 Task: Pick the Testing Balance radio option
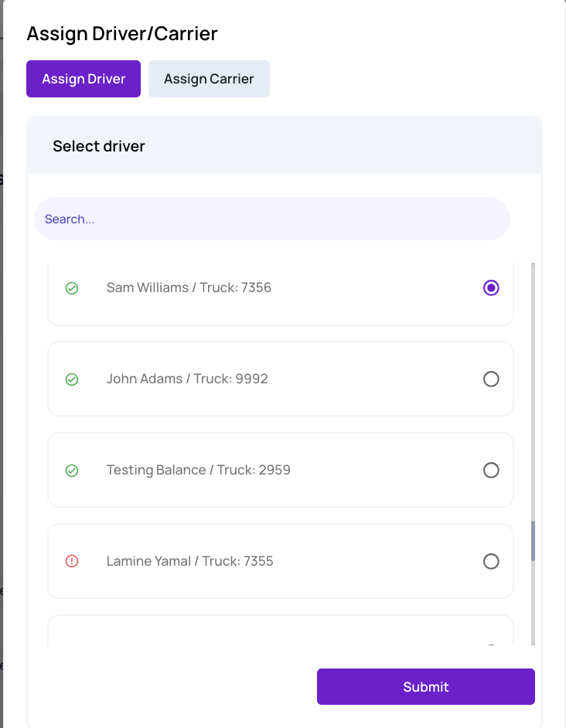491,470
